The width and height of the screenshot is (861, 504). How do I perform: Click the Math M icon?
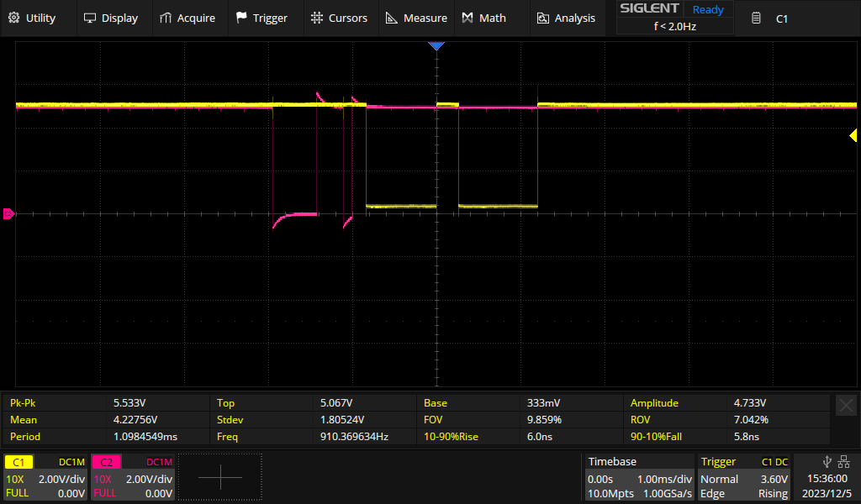467,18
